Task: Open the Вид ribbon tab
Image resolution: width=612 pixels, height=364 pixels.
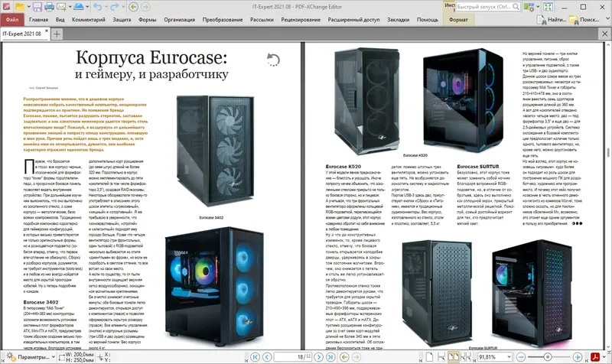Action: (60, 20)
